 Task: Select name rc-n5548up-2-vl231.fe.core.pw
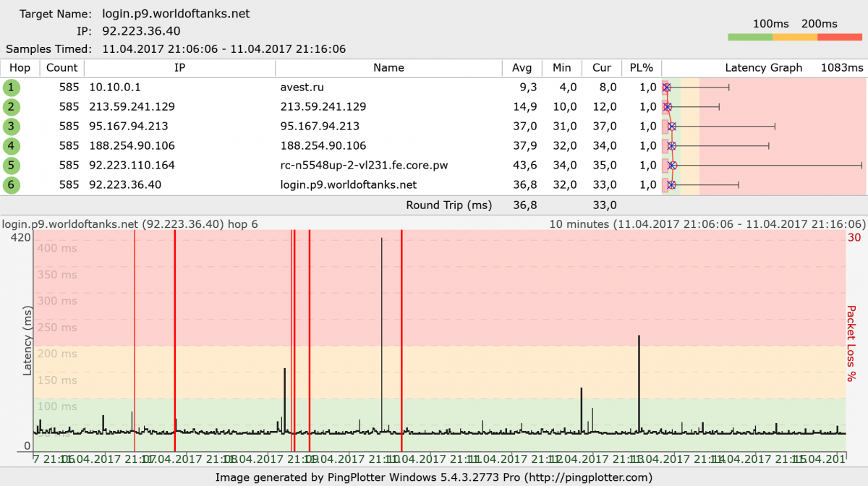pyautogui.click(x=364, y=166)
